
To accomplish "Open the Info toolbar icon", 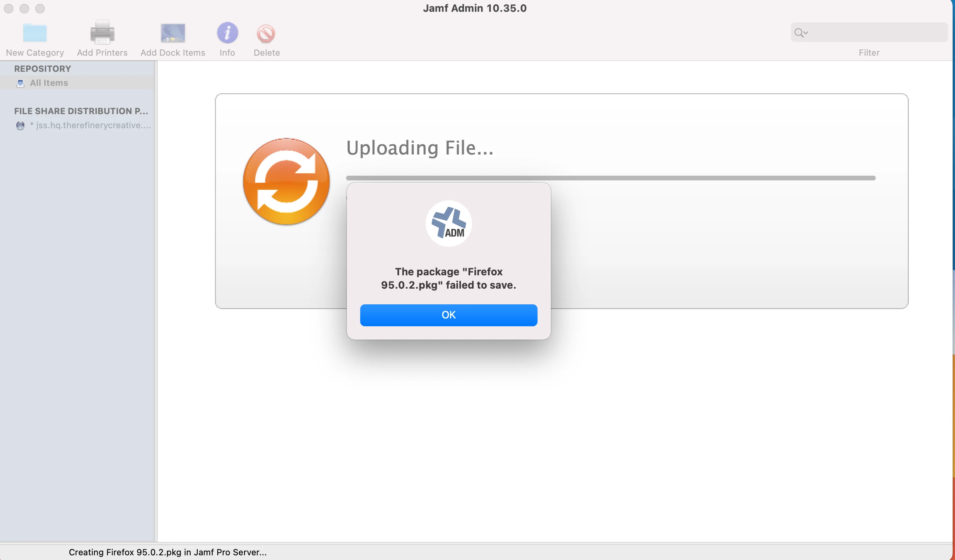I will pyautogui.click(x=228, y=33).
